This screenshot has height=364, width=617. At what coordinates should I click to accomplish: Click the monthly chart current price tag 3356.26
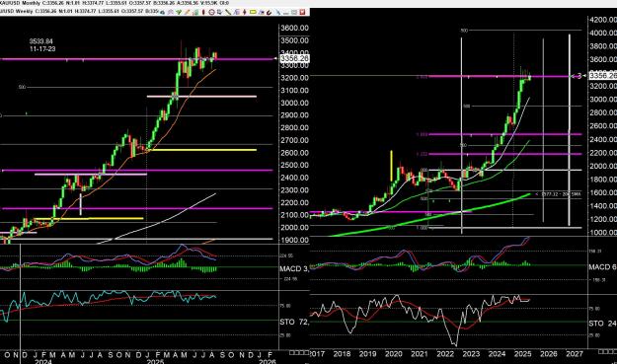tap(602, 76)
